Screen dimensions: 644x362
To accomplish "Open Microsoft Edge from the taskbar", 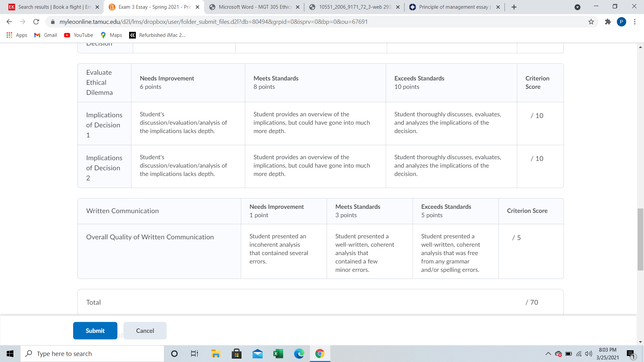I will tap(299, 354).
